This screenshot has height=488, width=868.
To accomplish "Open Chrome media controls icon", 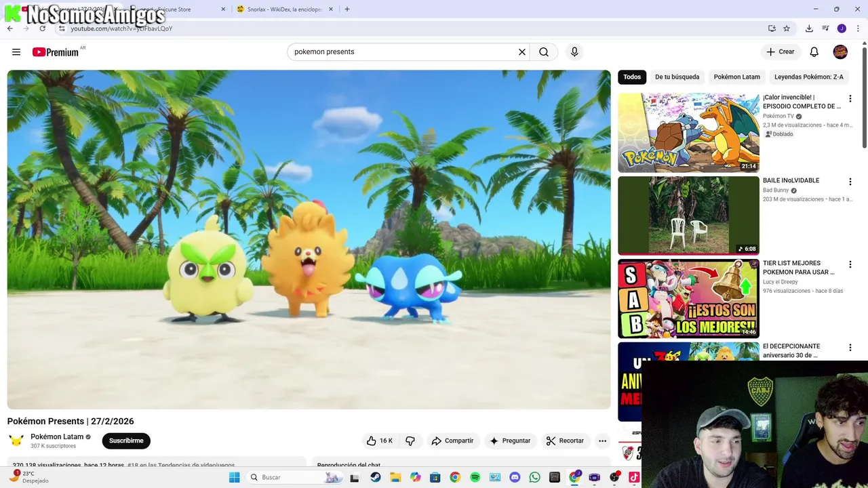I will [x=825, y=28].
